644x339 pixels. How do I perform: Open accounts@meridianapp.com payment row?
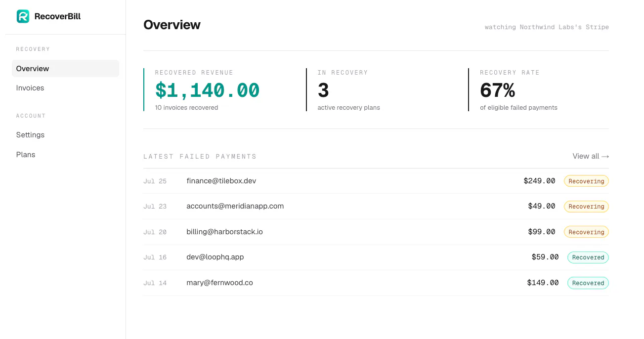pyautogui.click(x=376, y=206)
